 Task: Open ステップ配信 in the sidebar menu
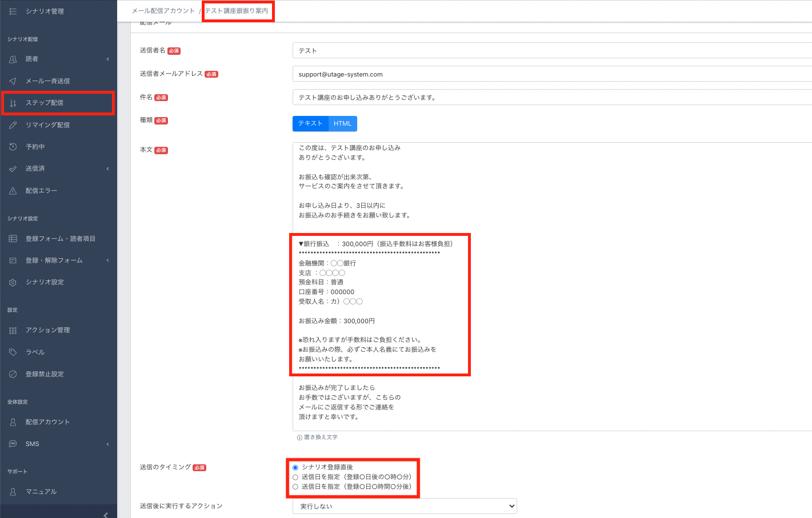(x=45, y=103)
